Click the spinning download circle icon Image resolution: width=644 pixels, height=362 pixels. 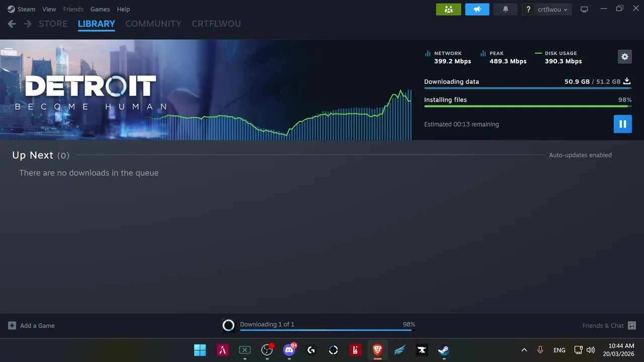tap(228, 325)
